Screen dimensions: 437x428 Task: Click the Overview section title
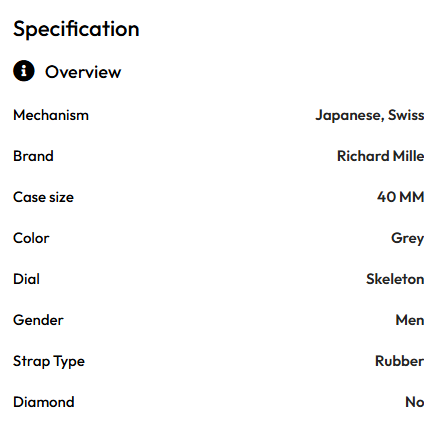83,72
